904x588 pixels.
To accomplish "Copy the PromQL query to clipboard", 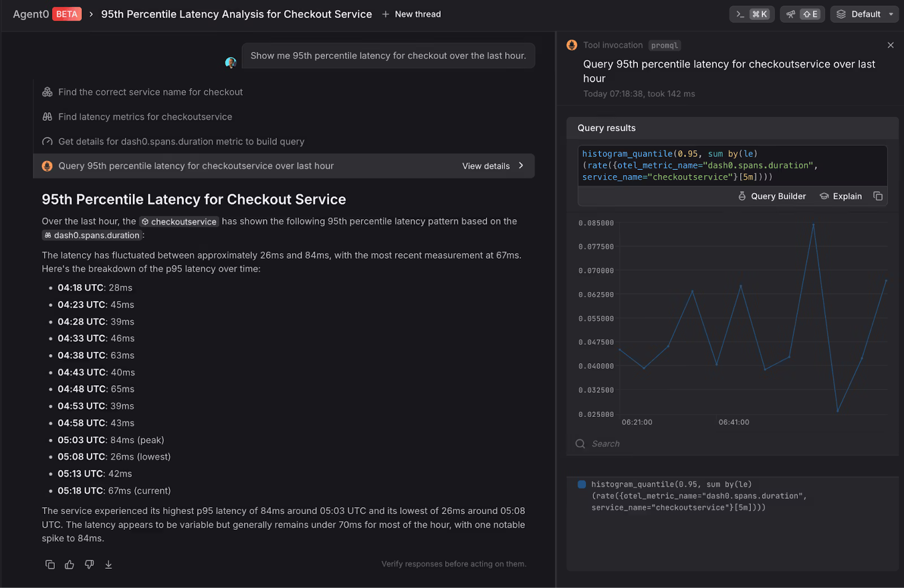I will point(877,196).
